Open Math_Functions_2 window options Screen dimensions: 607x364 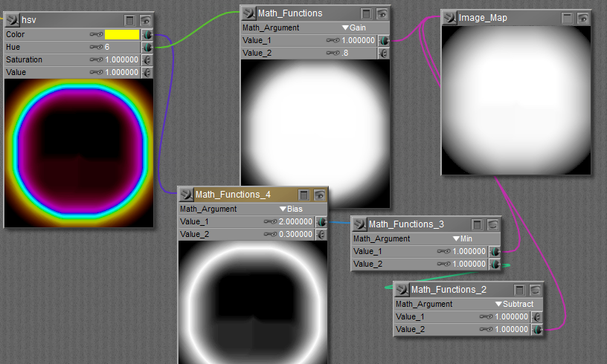click(x=519, y=290)
